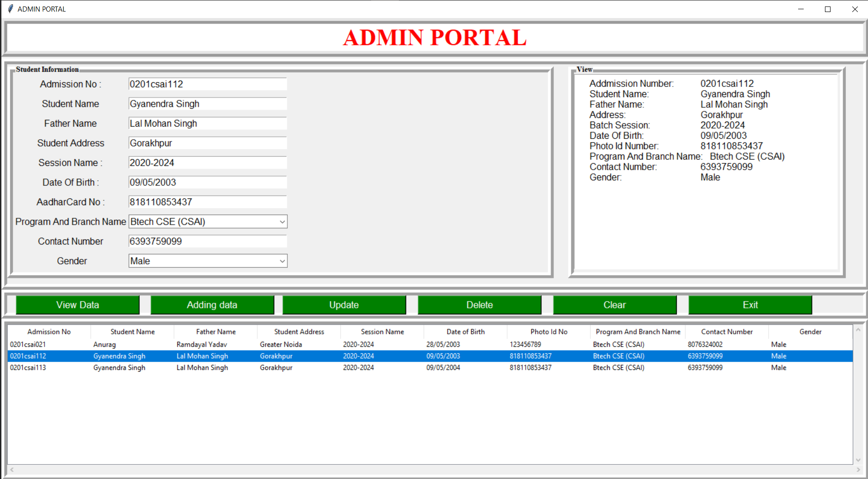Focus the Date Of Birth input field
The width and height of the screenshot is (868, 479).
pos(208,182)
